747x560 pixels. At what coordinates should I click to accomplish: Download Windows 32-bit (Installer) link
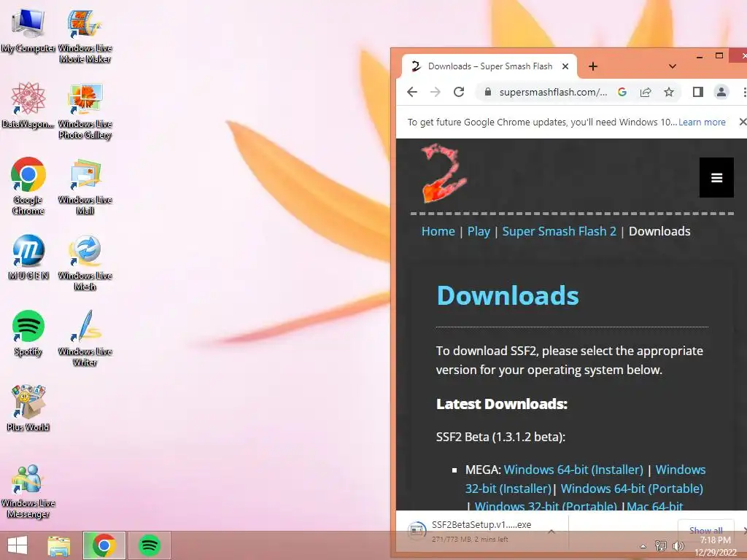508,489
